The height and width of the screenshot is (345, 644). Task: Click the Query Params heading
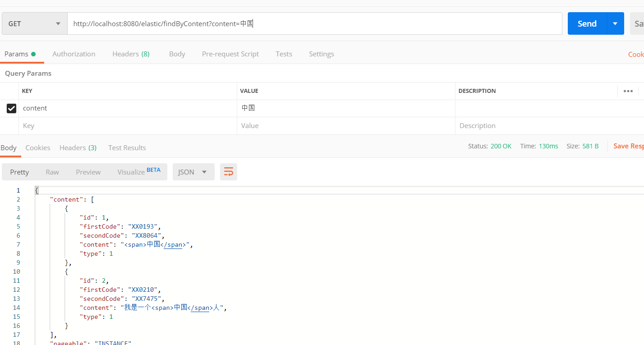pos(28,73)
